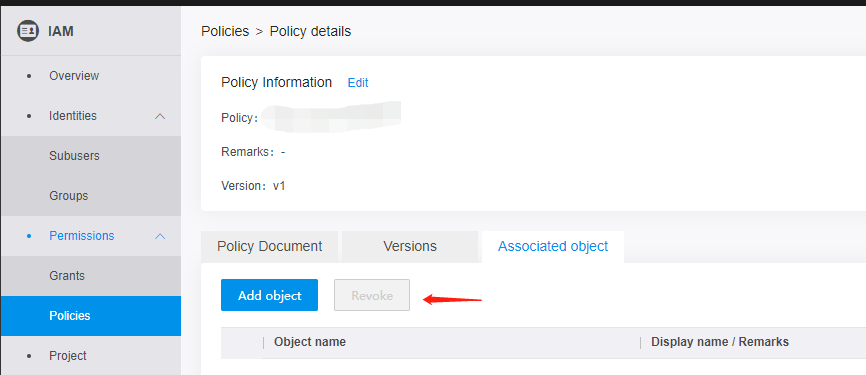Open Project in the sidebar
Viewport: 866px width, 375px height.
[68, 356]
